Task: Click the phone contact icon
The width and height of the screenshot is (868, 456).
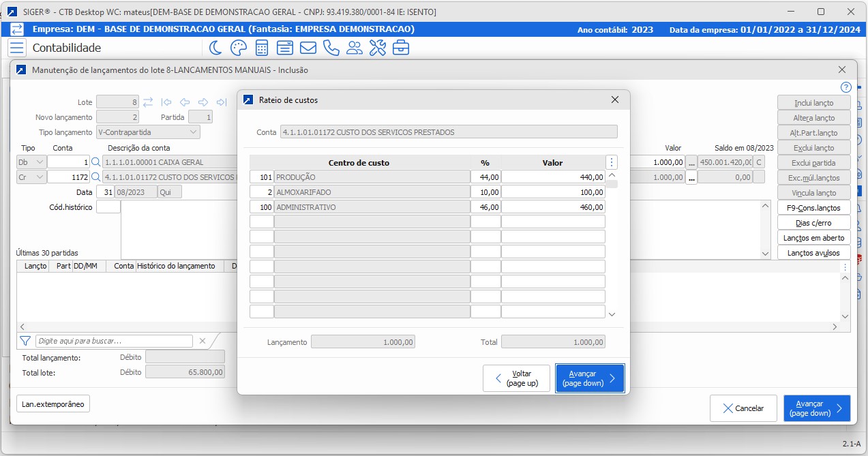Action: pyautogui.click(x=331, y=48)
